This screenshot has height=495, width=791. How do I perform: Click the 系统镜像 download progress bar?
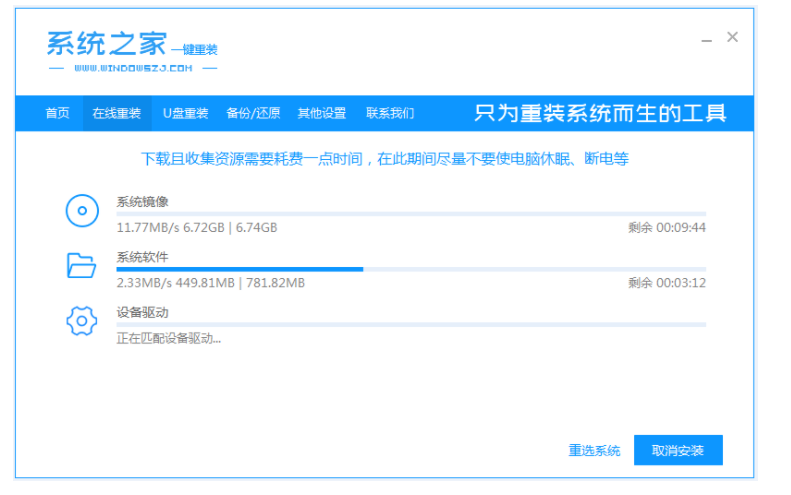click(410, 214)
